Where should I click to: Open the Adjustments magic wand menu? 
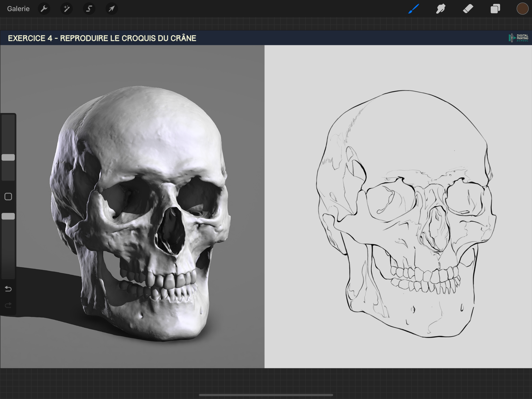66,9
